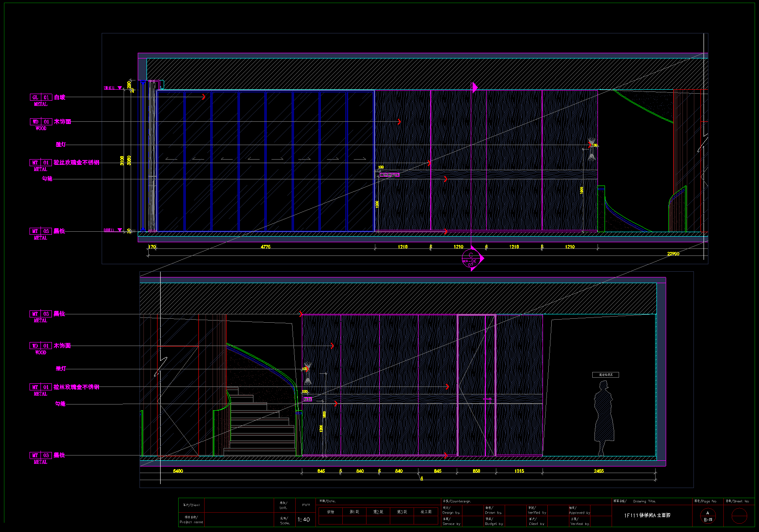Select the staircase steps in lower elevation
This screenshot has height=532, width=759.
coord(260,421)
